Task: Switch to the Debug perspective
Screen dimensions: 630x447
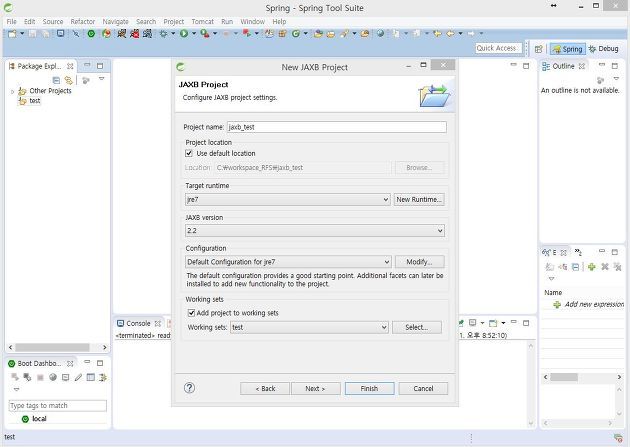Action: click(x=603, y=49)
